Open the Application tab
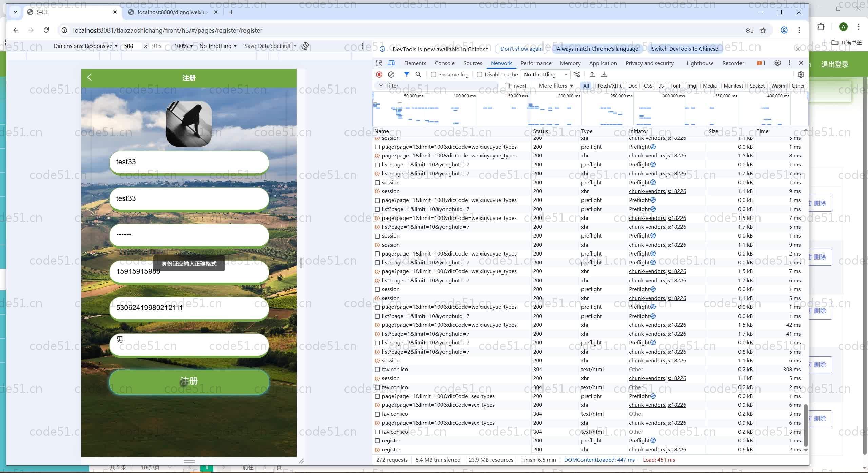 point(603,63)
